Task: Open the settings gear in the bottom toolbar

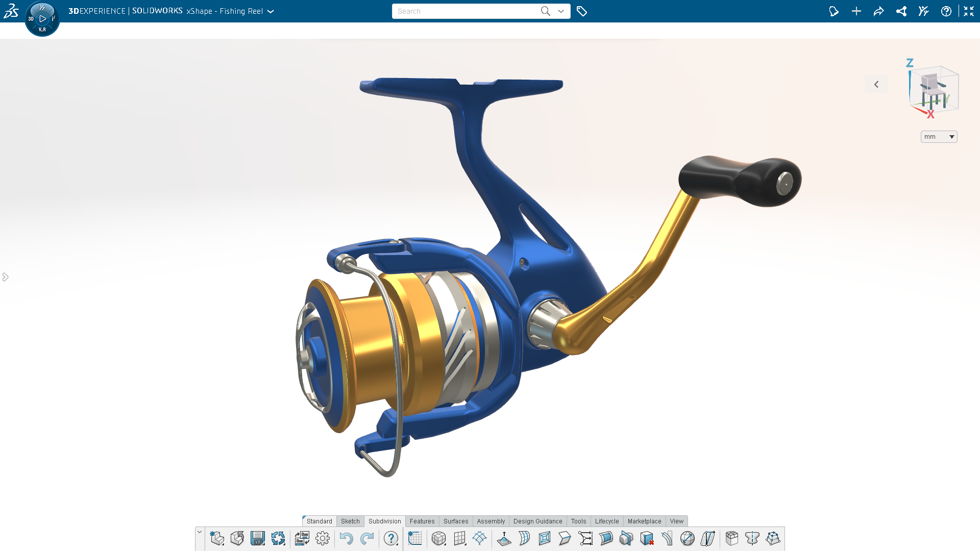Action: tap(323, 539)
